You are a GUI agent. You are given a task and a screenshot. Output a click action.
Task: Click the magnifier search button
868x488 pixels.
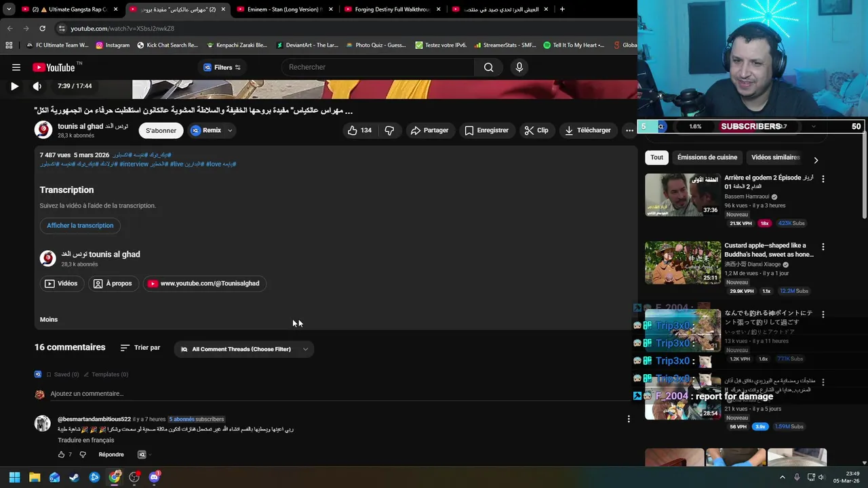pyautogui.click(x=488, y=67)
